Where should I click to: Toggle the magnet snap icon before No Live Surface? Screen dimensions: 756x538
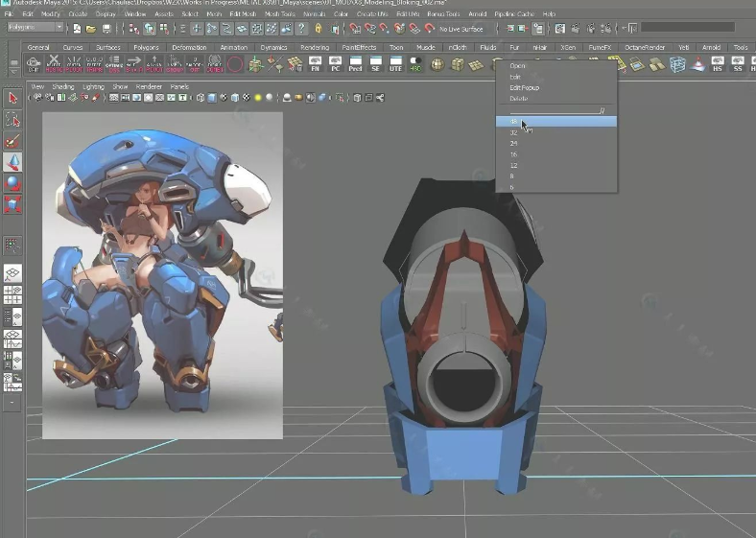click(x=429, y=29)
